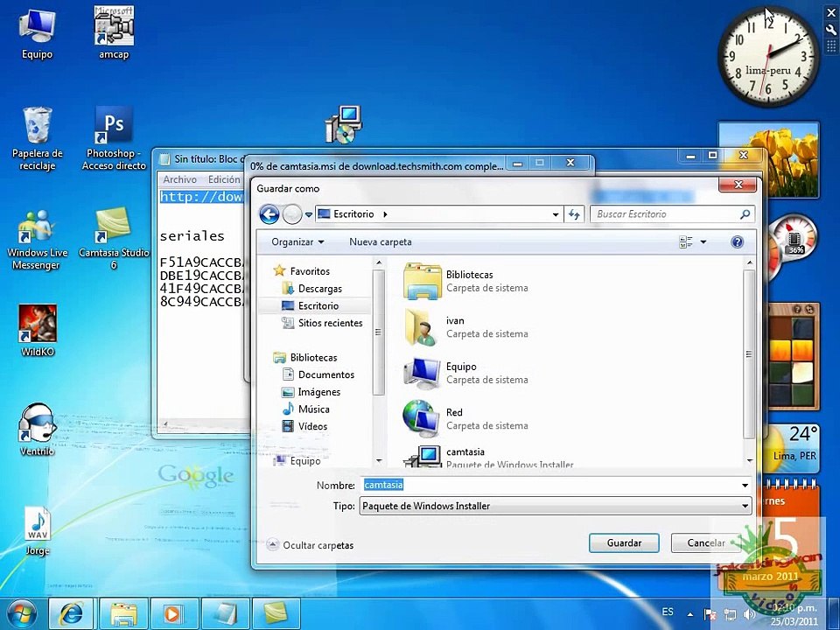Show hidden tray icons arrow
840x630 pixels.
[690, 614]
